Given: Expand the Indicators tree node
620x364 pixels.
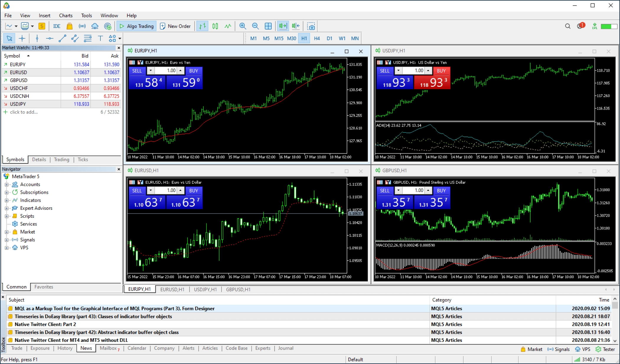Looking at the screenshot, I should pos(6,200).
